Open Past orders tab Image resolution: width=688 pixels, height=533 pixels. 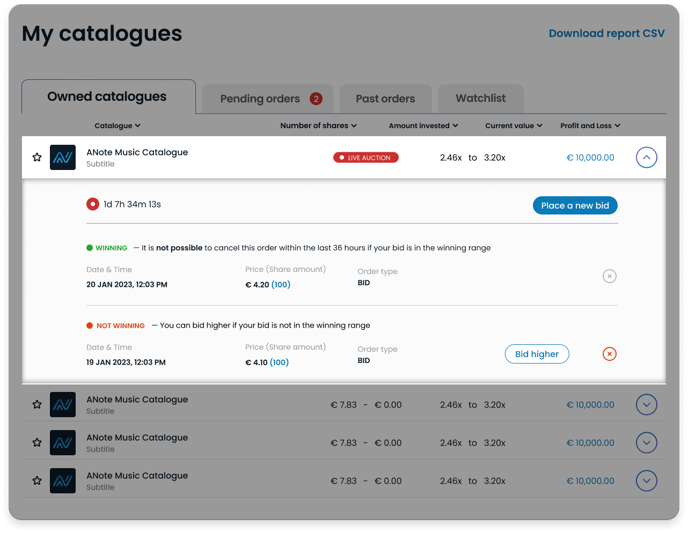(x=385, y=99)
